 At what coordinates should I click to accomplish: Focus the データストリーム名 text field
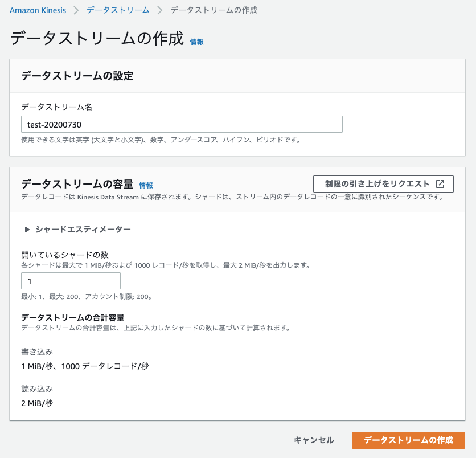pos(182,124)
